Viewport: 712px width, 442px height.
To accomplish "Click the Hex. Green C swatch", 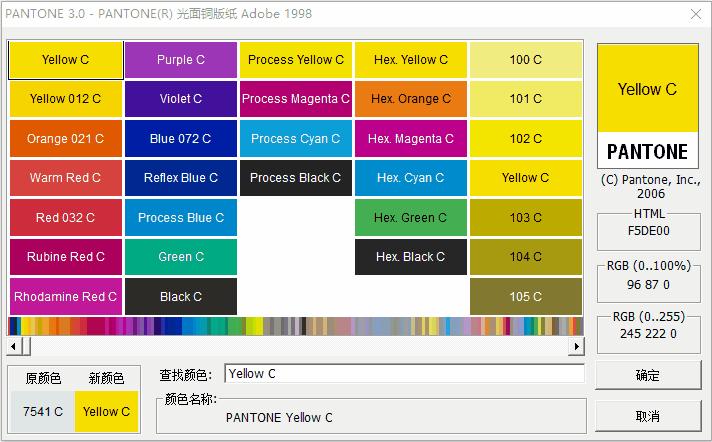I will tap(411, 218).
